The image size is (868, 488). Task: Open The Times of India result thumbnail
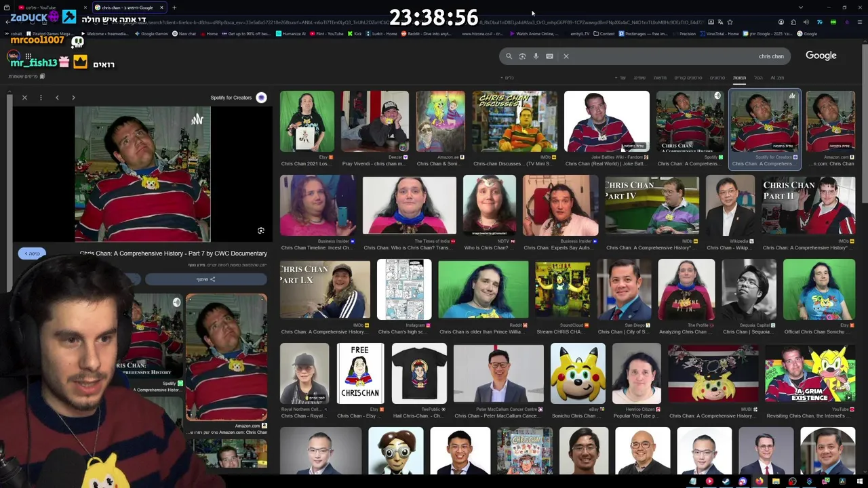[x=410, y=205]
